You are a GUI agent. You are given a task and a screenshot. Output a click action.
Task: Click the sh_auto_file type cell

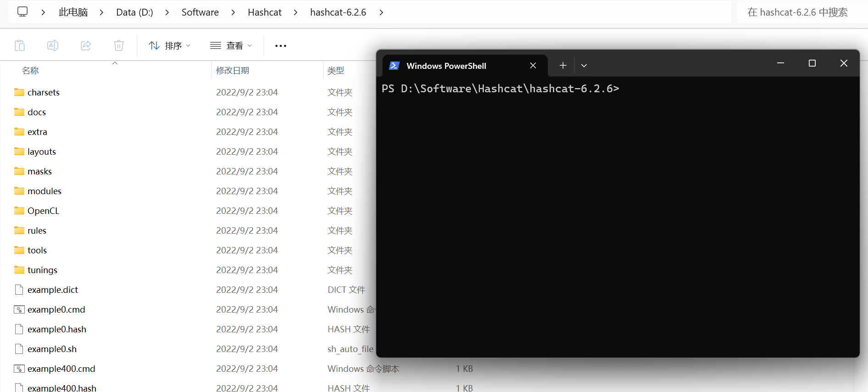point(351,349)
